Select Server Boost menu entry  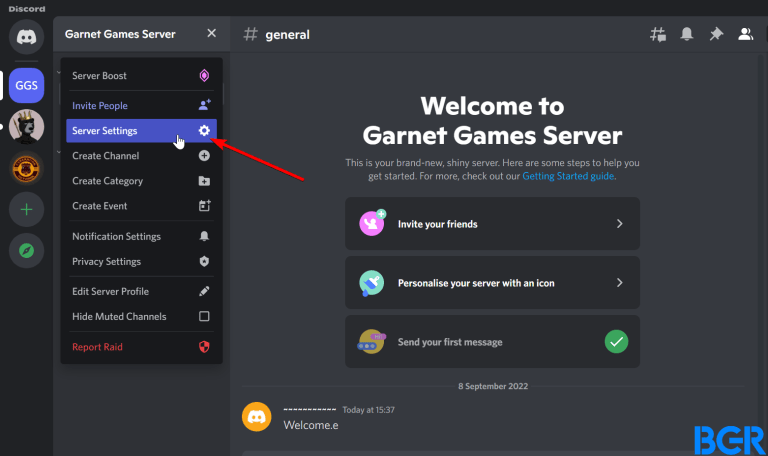[141, 75]
